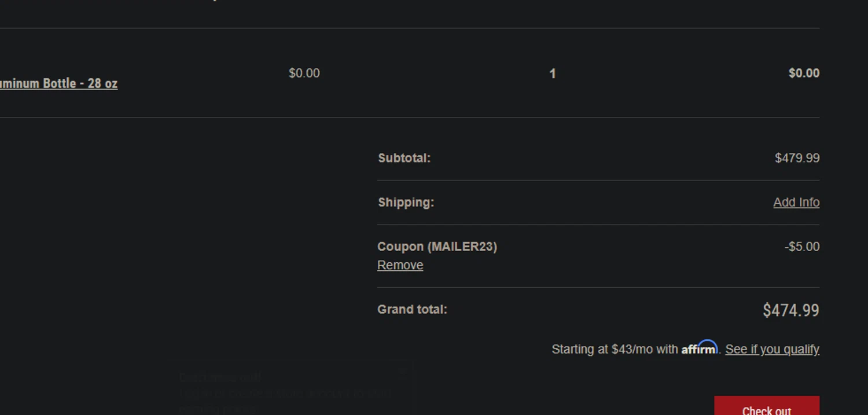Select the quantity value 1 for the bottle

pyautogui.click(x=553, y=74)
